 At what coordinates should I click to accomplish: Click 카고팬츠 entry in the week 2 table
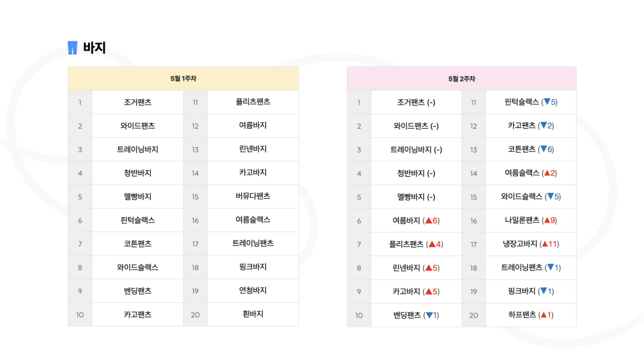click(521, 126)
